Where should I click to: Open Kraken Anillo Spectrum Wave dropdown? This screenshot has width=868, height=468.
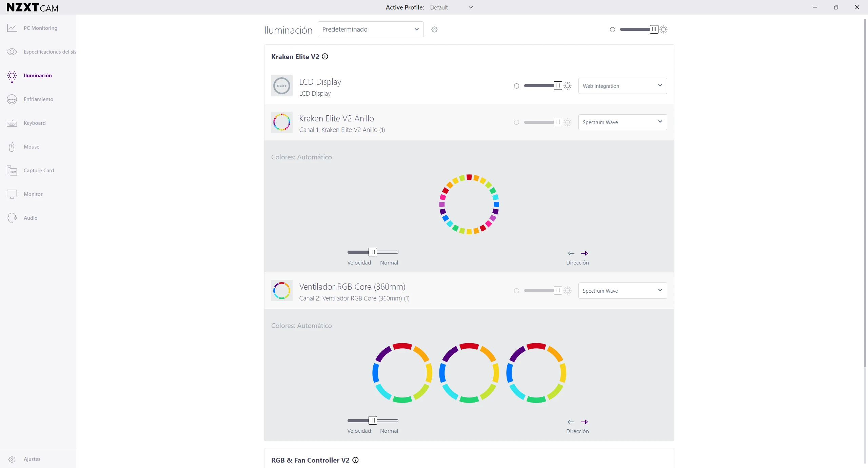(623, 122)
